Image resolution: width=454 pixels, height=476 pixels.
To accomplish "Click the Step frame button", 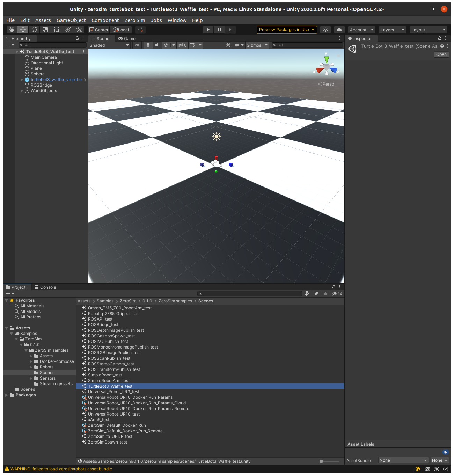I will coord(230,30).
